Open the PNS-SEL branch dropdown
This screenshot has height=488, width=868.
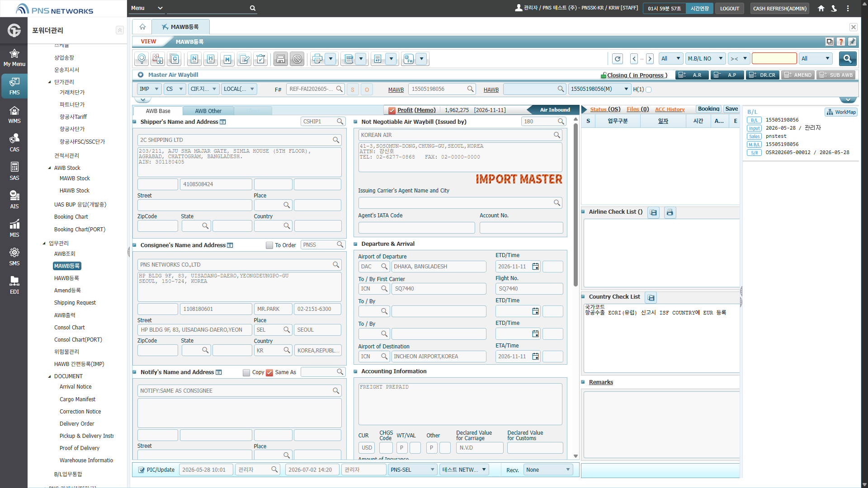(413, 470)
